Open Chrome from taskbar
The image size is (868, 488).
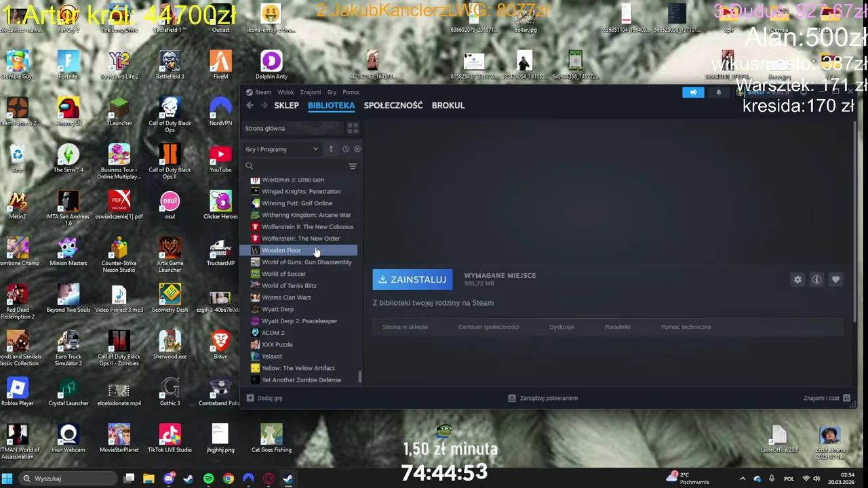(x=229, y=479)
